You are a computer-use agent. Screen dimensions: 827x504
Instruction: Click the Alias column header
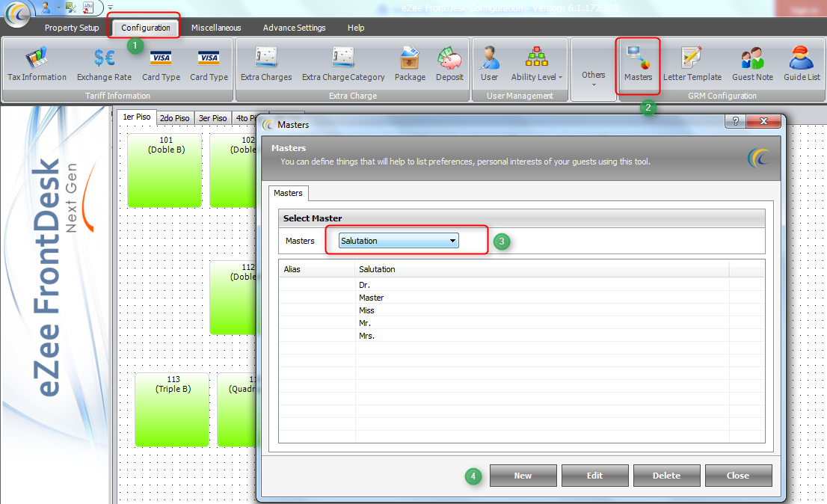(317, 269)
